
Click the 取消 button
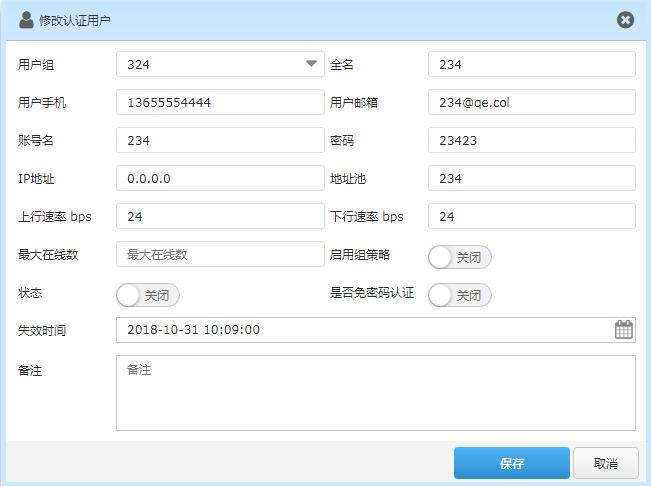pos(606,463)
